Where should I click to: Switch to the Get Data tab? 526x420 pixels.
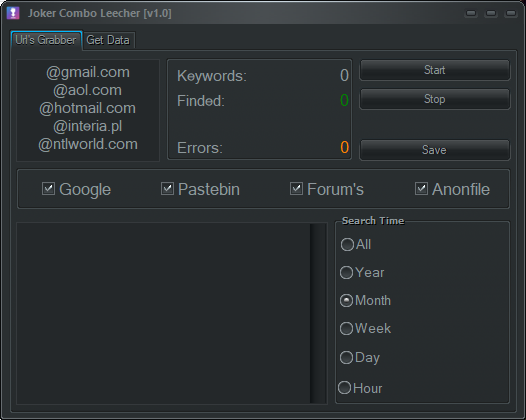108,40
